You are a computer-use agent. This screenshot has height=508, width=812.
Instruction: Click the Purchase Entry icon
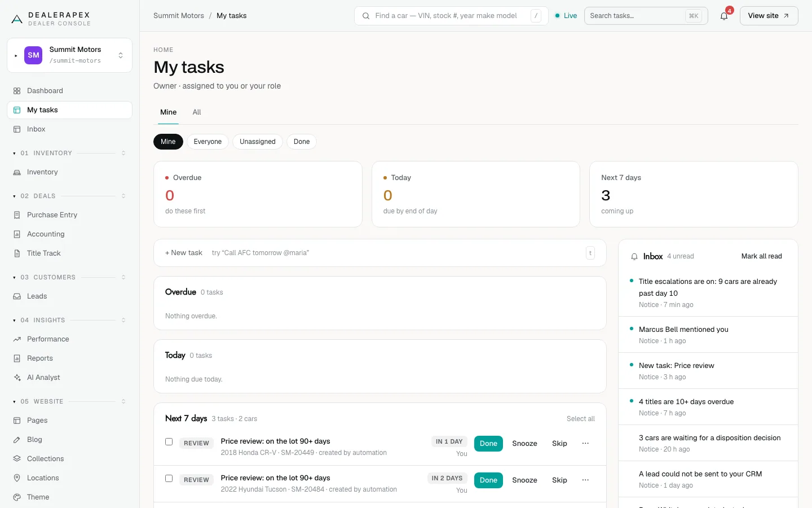tap(17, 215)
